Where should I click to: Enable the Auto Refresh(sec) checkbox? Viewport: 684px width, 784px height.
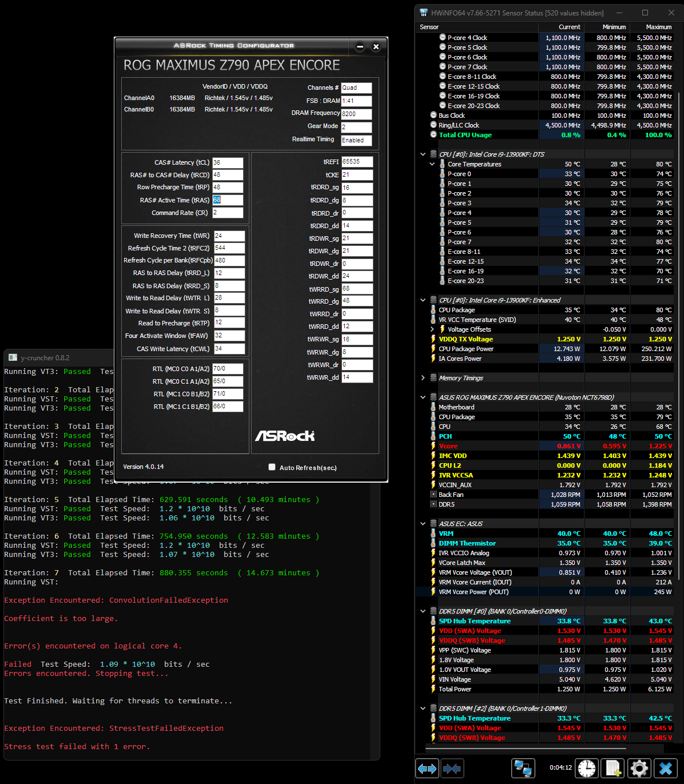(x=272, y=467)
